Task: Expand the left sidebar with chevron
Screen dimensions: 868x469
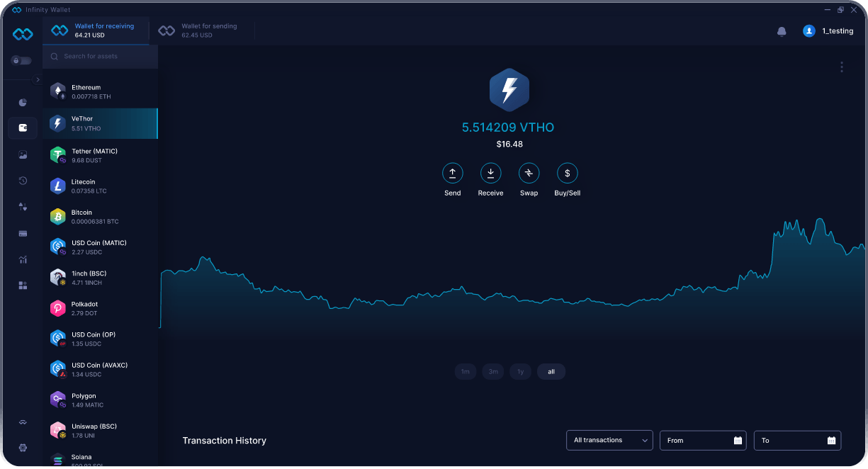Action: click(38, 79)
